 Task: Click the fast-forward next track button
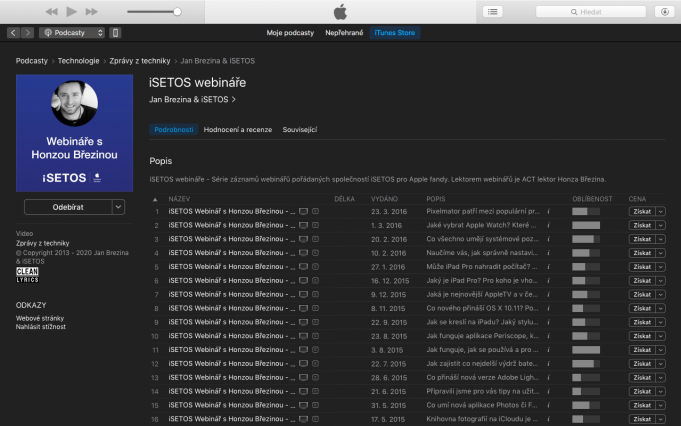coord(92,11)
